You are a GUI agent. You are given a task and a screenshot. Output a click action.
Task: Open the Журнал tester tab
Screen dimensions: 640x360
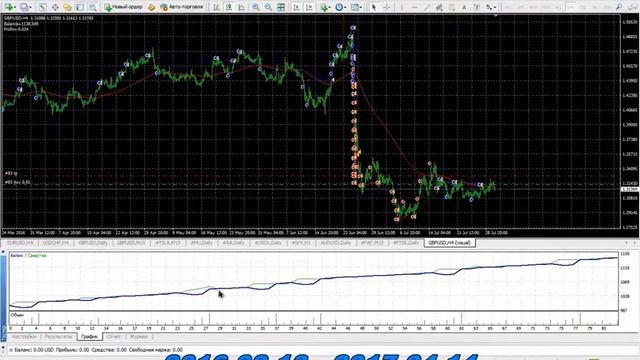139,337
